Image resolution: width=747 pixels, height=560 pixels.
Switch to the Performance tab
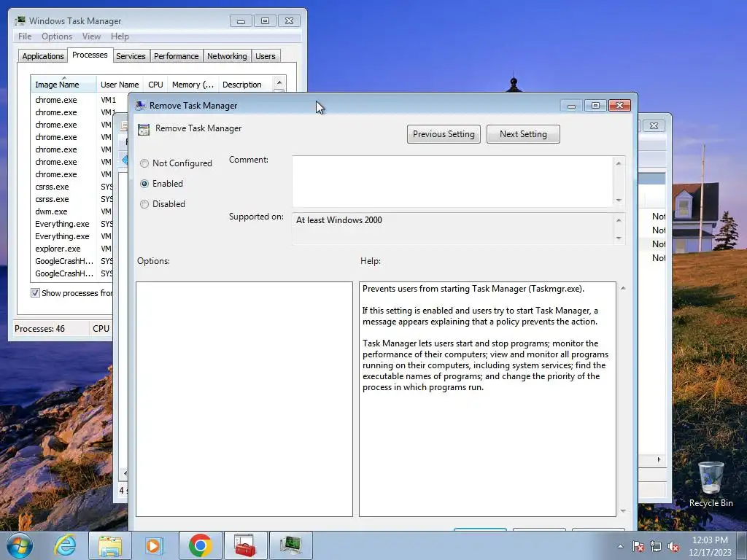click(x=177, y=56)
